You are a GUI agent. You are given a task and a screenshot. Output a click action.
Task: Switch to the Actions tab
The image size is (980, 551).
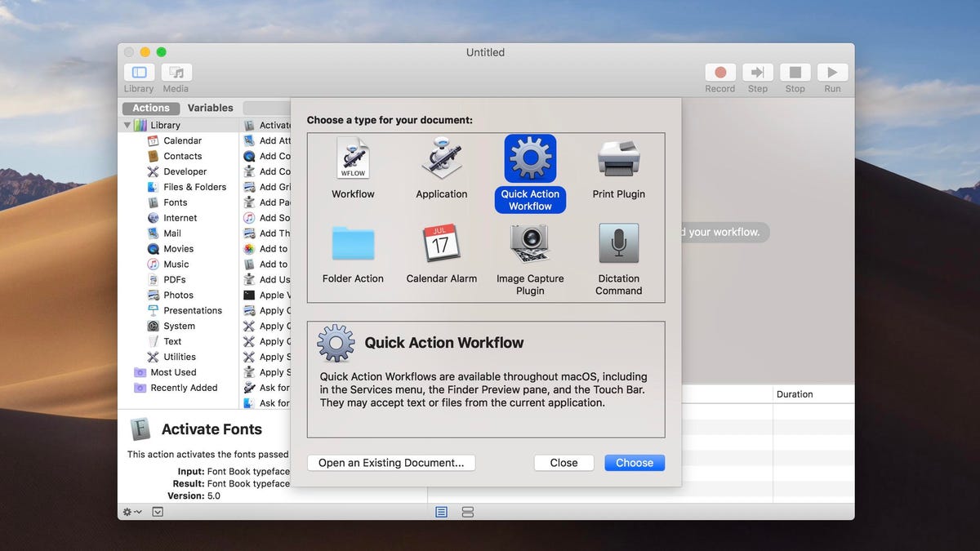pos(150,107)
